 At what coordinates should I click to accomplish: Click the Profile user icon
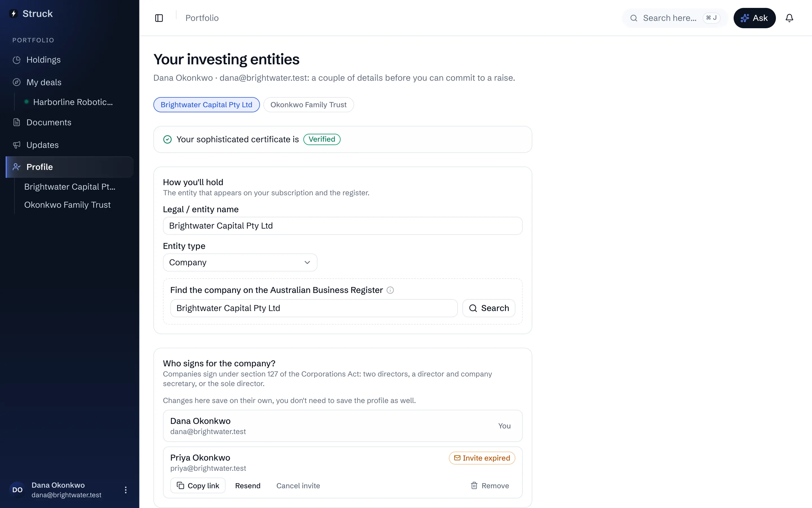tap(16, 167)
